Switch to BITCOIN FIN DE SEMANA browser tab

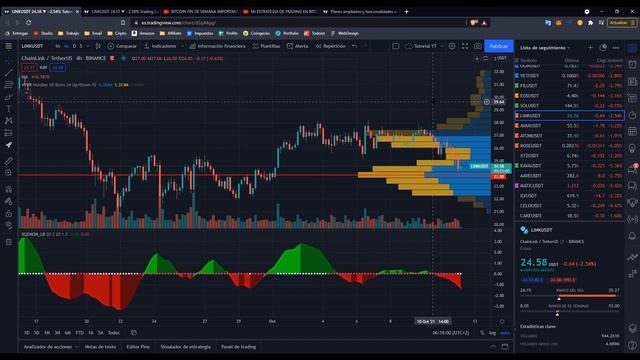[x=200, y=12]
